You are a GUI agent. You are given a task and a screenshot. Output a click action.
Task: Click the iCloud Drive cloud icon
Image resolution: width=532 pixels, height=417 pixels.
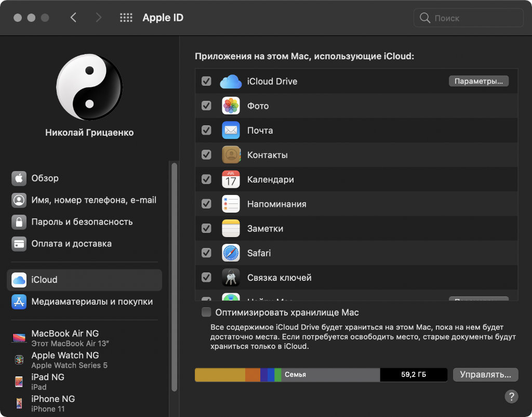231,82
